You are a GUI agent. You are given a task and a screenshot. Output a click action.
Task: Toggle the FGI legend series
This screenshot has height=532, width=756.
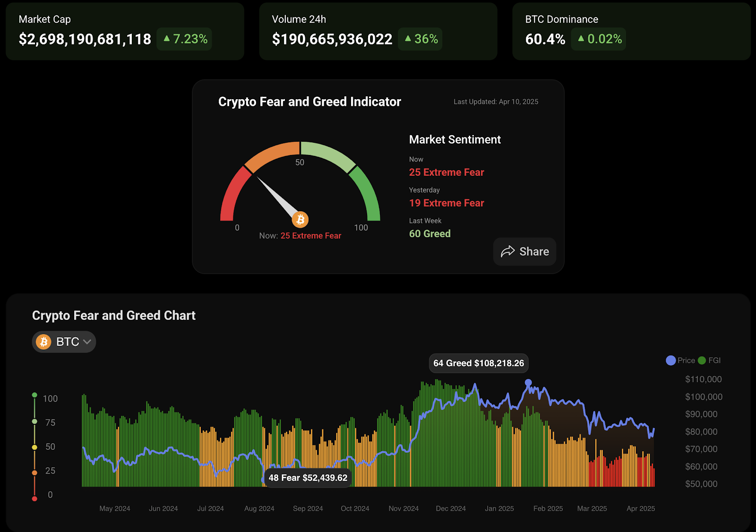[709, 360]
